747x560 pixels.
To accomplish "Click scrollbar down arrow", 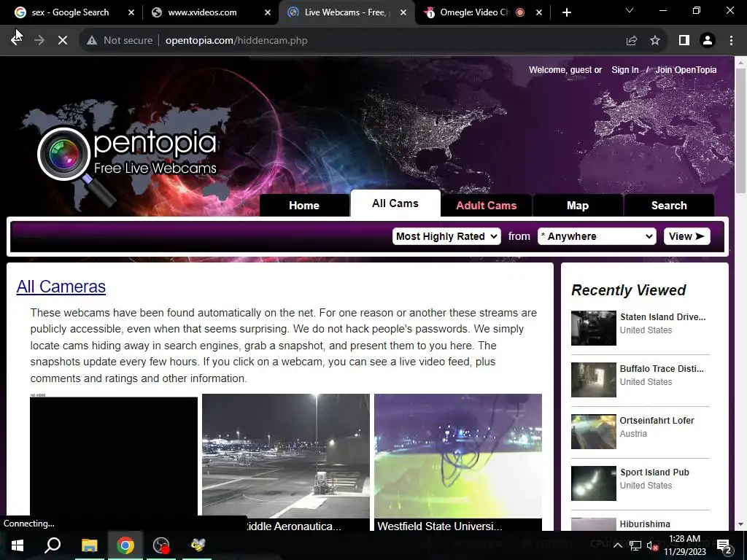I will coord(741,525).
